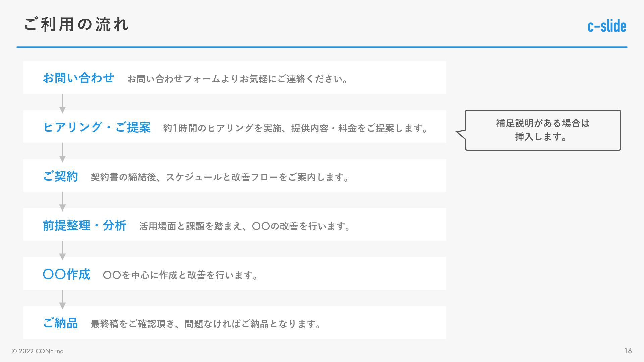Click arrow below ヒアリング・ご提案 step
The width and height of the screenshot is (644, 362).
coord(62,152)
